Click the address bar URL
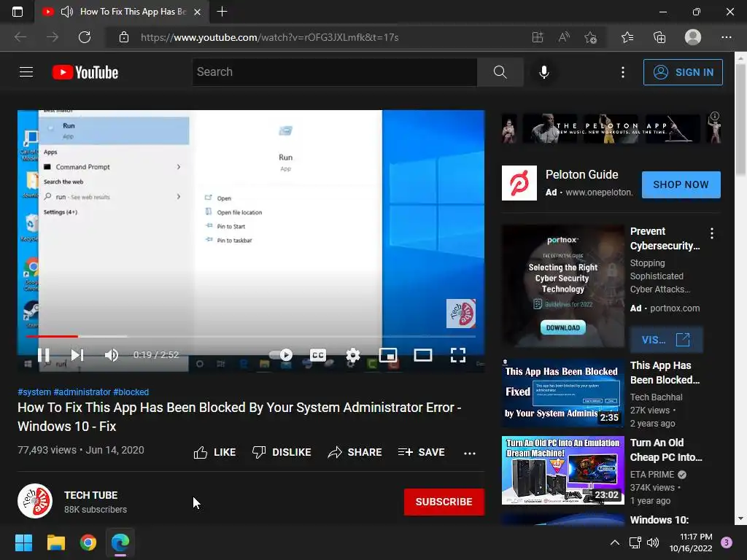This screenshot has height=560, width=747. pos(270,37)
